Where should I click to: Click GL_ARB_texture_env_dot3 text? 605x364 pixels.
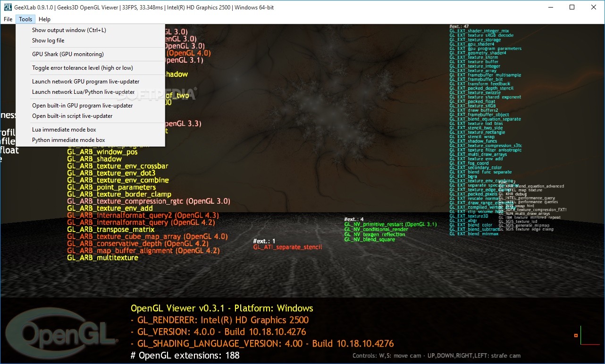pyautogui.click(x=111, y=173)
